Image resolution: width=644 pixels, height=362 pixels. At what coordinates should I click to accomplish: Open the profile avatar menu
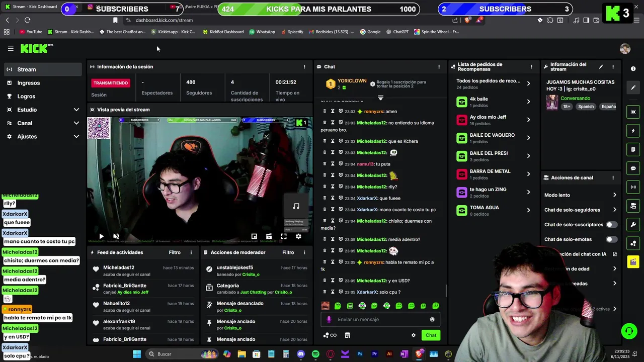pyautogui.click(x=625, y=49)
